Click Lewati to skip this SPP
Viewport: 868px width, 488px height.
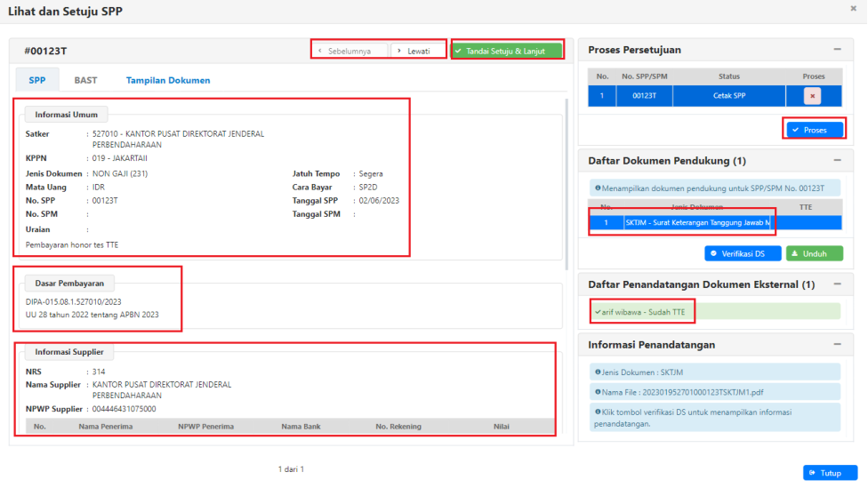418,51
